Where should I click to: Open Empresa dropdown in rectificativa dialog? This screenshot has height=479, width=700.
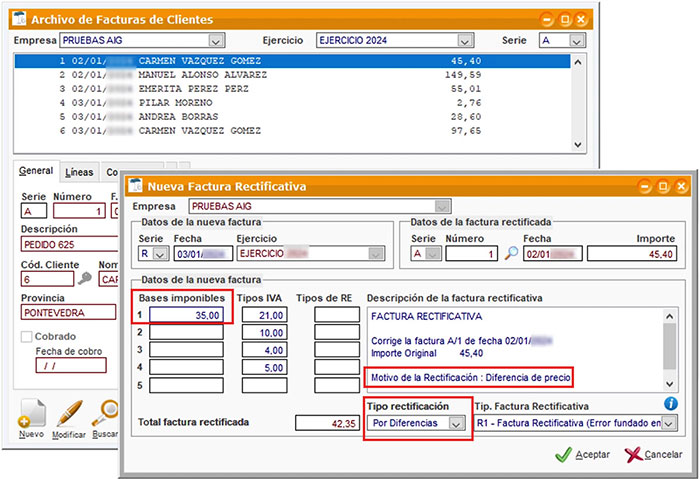(442, 206)
